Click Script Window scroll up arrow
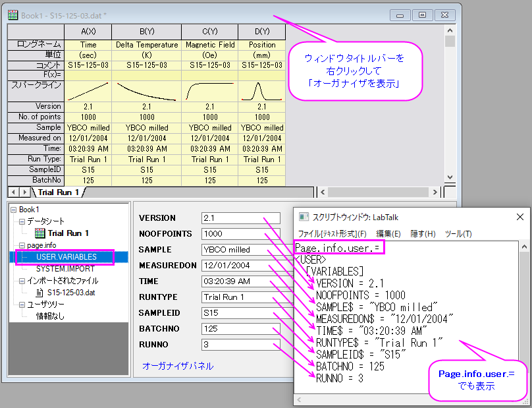532x408 pixels. (x=524, y=247)
